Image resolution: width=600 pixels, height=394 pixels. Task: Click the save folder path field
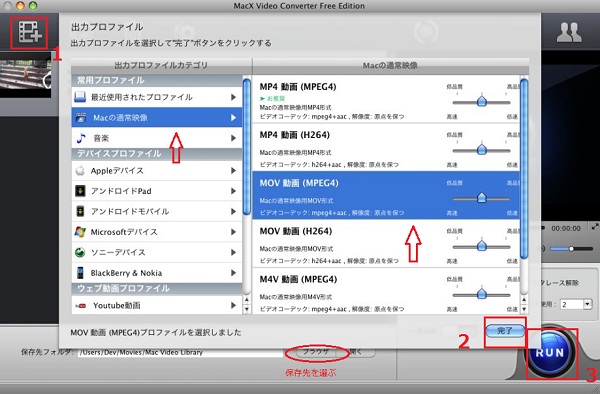pyautogui.click(x=180, y=352)
